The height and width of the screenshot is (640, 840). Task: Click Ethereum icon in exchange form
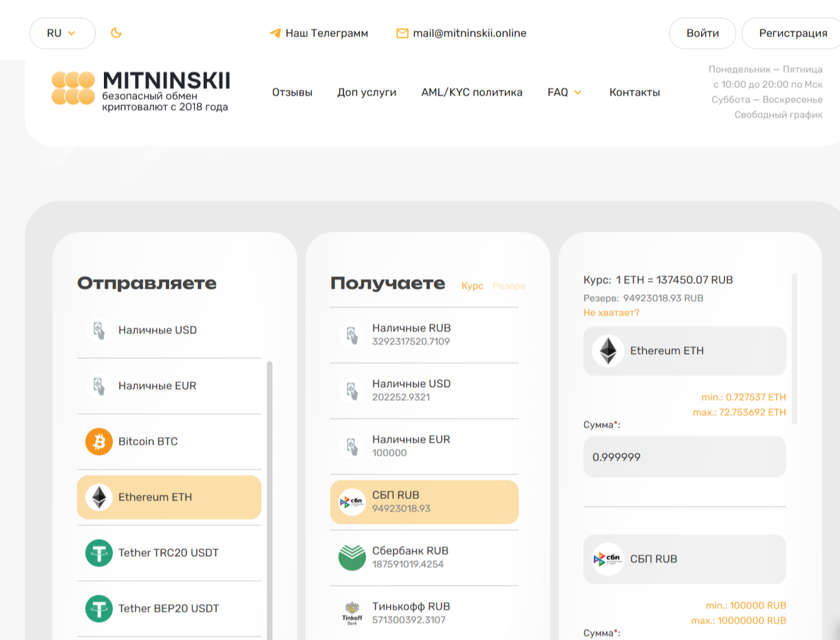[608, 351]
